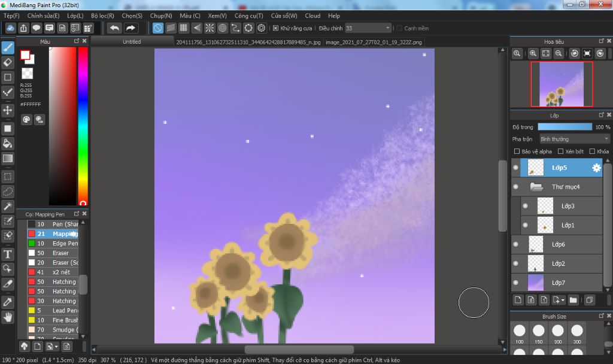Select the rectangular Selection tool
Viewport: 613px width, 364px height.
[8, 177]
